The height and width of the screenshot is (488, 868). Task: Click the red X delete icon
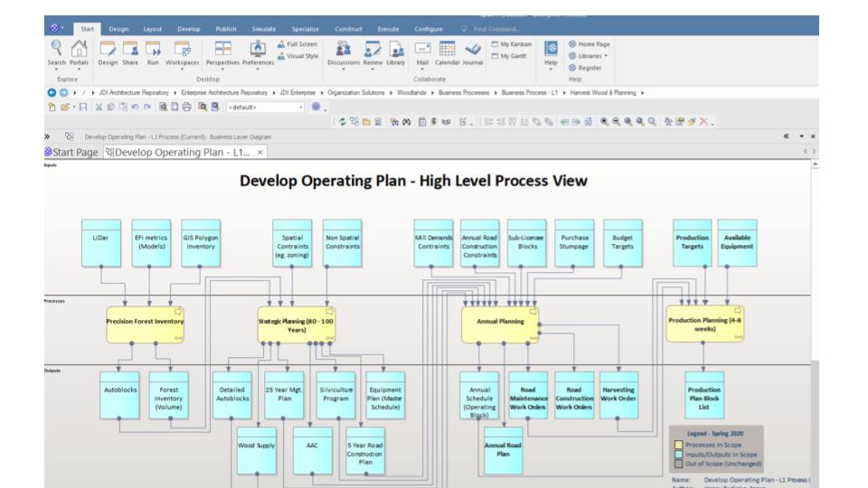703,122
